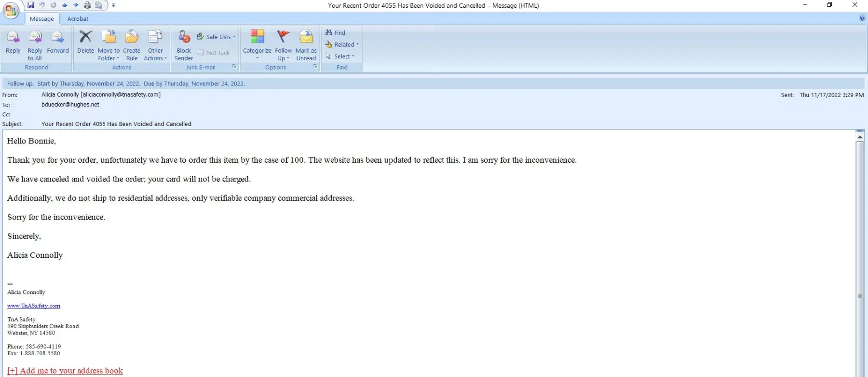Viewport: 868px width, 377px height.
Task: Click the Actions group label in the ribbon
Action: 122,68
